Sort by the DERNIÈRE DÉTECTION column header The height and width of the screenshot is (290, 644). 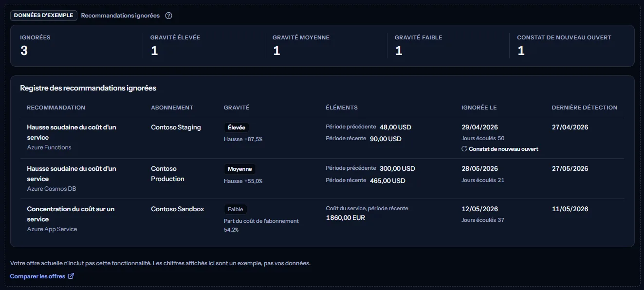pos(584,108)
